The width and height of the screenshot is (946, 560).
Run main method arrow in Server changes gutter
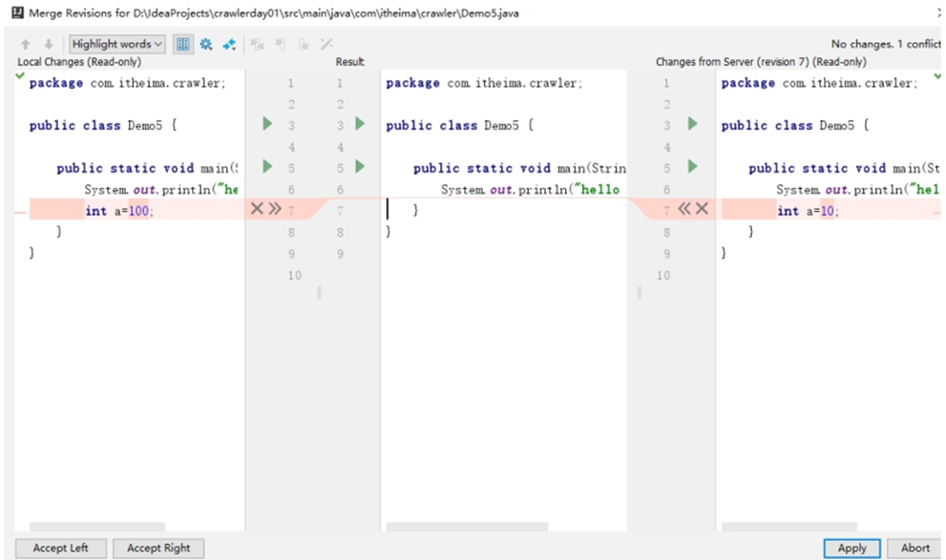(x=693, y=166)
